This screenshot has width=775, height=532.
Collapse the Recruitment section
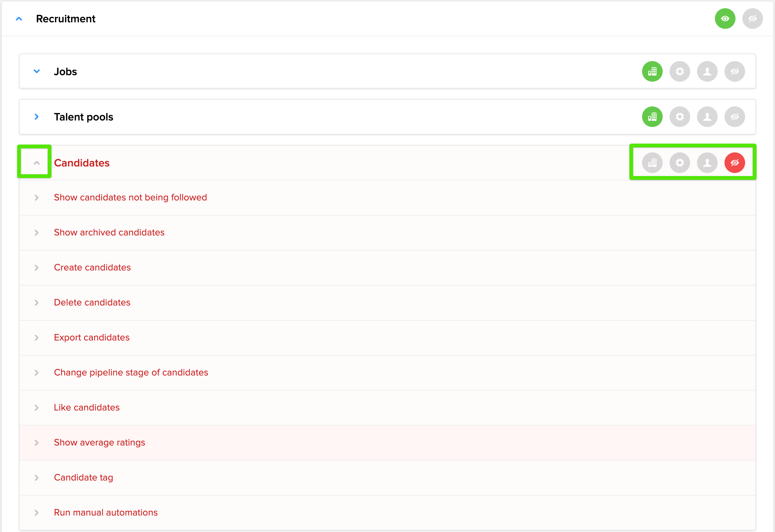click(19, 19)
